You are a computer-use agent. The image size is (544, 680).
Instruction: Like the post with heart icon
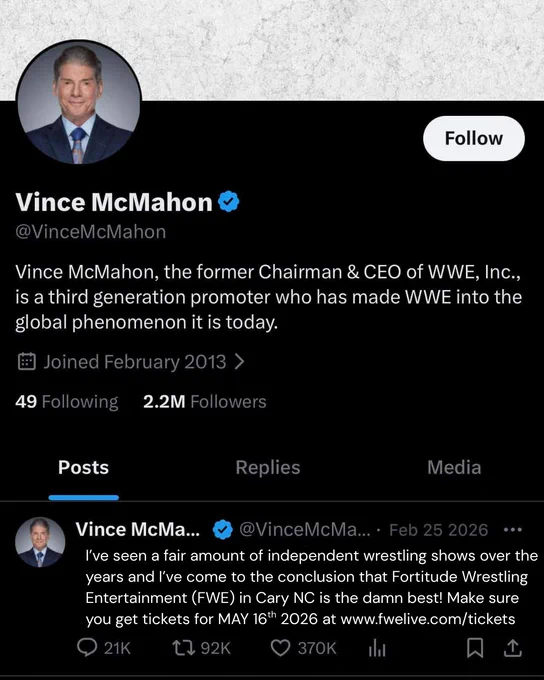pyautogui.click(x=280, y=648)
